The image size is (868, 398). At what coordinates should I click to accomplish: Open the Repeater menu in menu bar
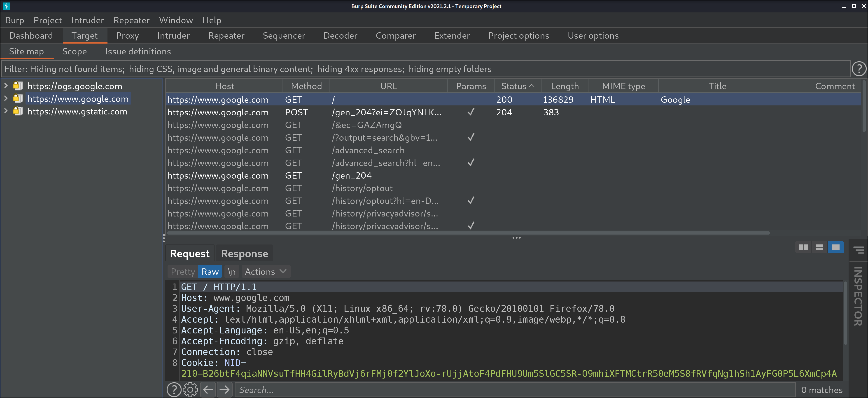tap(131, 20)
